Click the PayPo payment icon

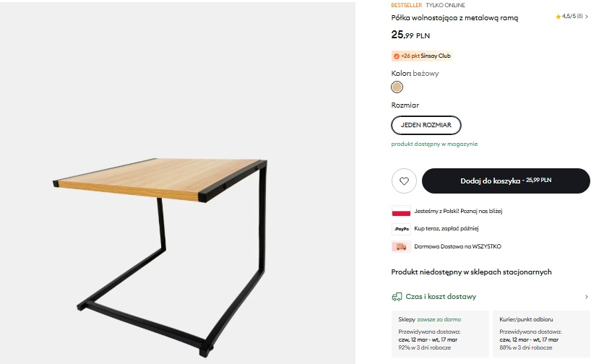(401, 229)
